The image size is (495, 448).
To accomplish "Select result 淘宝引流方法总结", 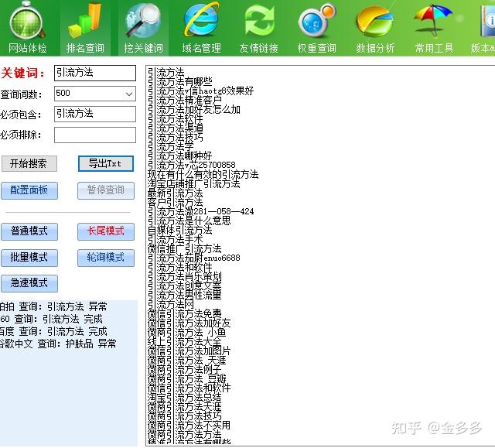I will 185,397.
